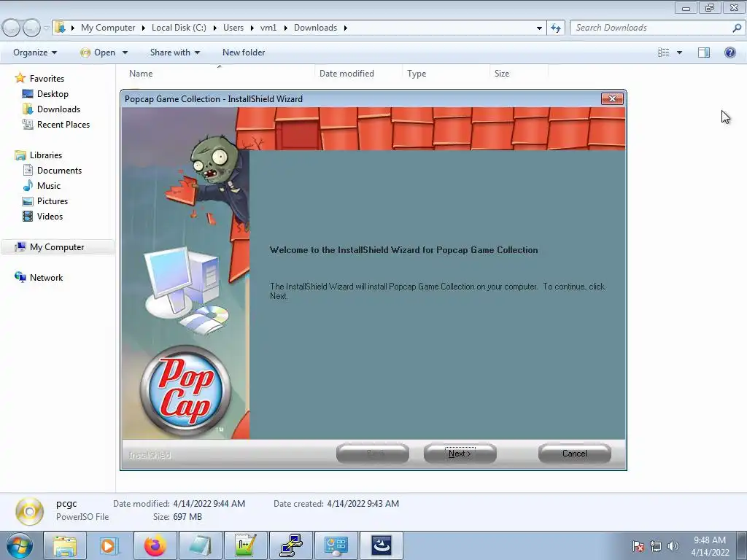Select Favorites in the navigation pane

click(x=47, y=78)
